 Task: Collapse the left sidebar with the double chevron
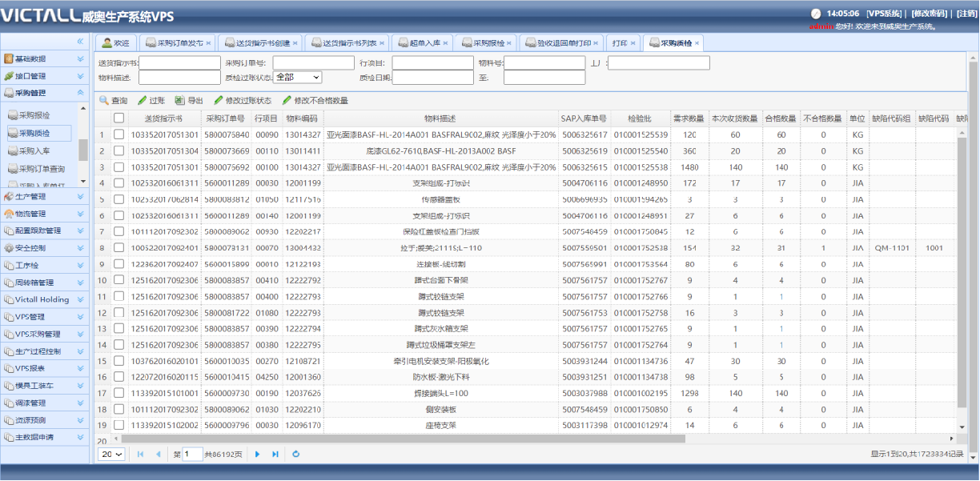coord(80,41)
